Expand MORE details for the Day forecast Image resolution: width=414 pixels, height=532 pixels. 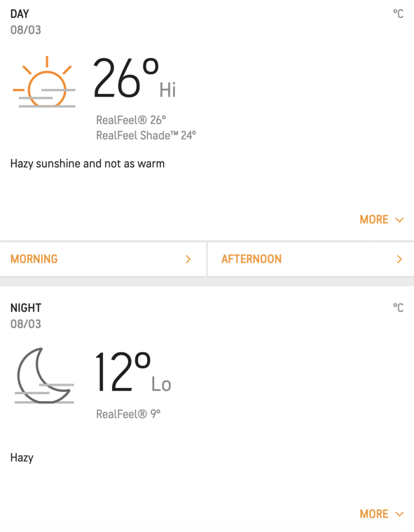click(381, 220)
